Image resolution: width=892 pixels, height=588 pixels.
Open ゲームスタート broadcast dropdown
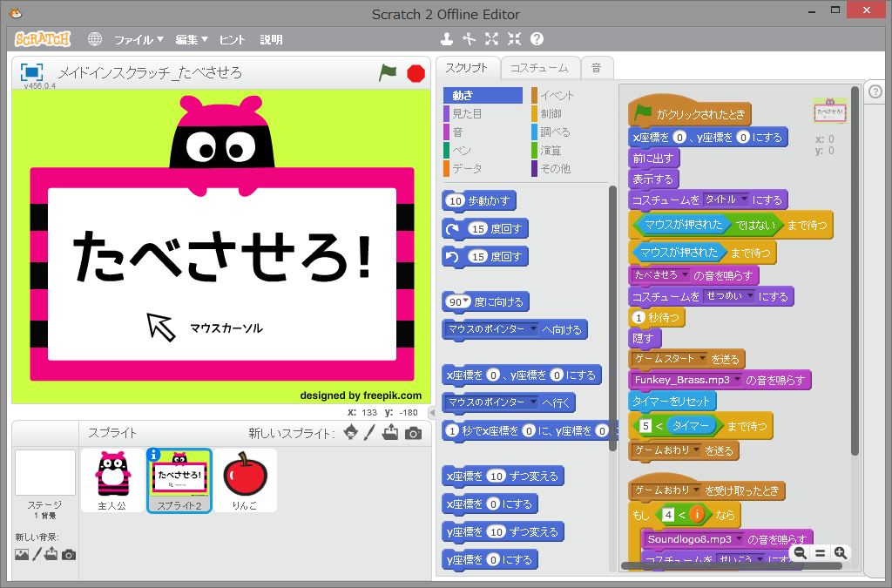[702, 359]
